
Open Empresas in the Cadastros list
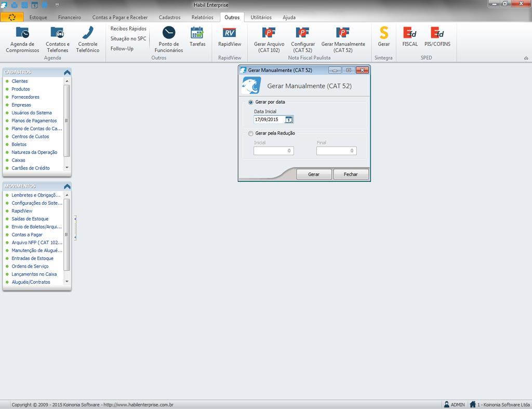[x=21, y=105]
